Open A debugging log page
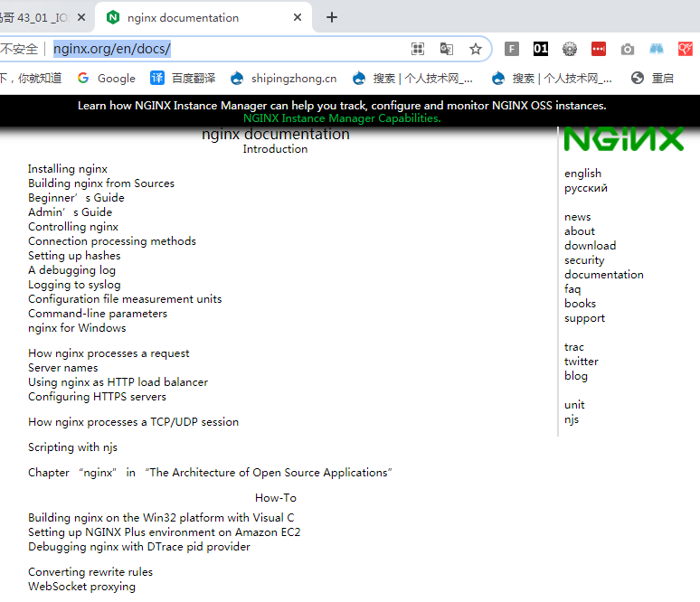 click(x=71, y=270)
